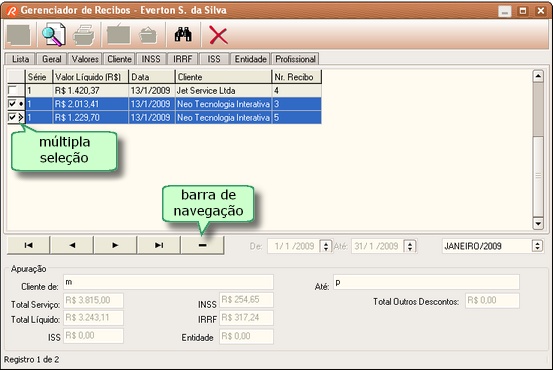Sort by the Nr. Recibo column header
553x370 pixels.
(x=297, y=77)
